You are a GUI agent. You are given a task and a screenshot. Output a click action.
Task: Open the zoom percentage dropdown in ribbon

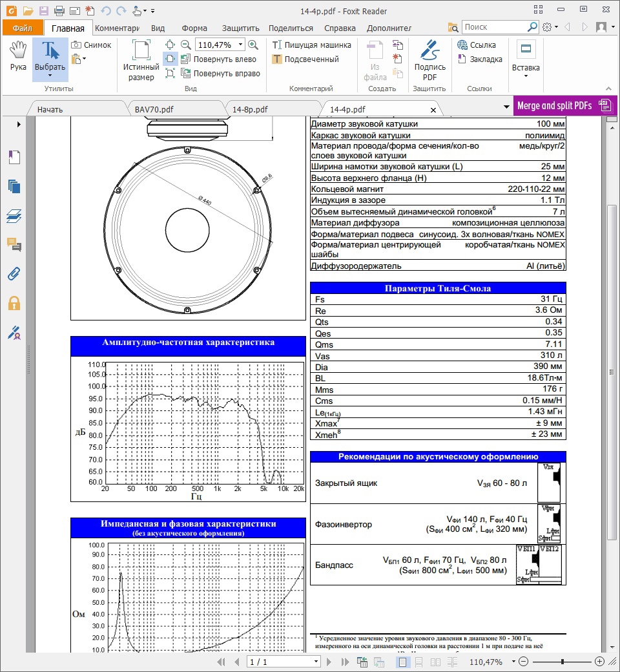240,45
